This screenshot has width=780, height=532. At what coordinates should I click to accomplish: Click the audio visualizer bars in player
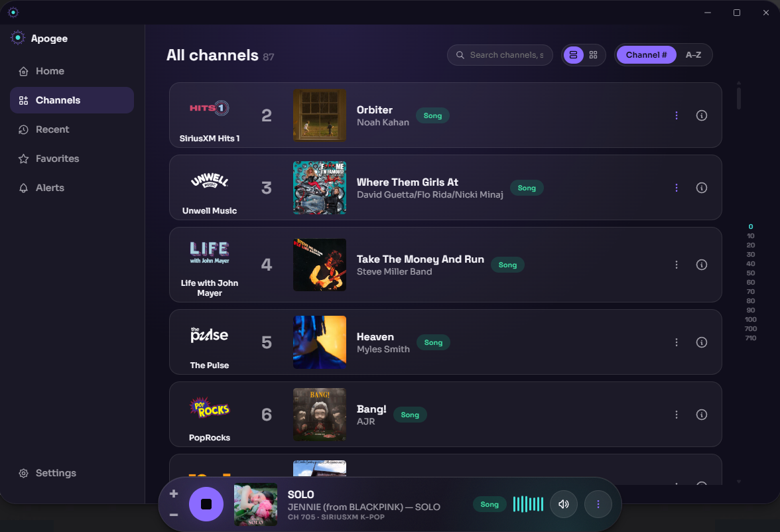pos(528,504)
